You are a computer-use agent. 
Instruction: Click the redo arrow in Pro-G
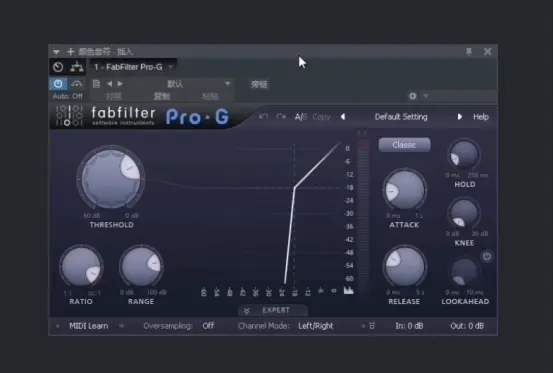click(x=281, y=117)
